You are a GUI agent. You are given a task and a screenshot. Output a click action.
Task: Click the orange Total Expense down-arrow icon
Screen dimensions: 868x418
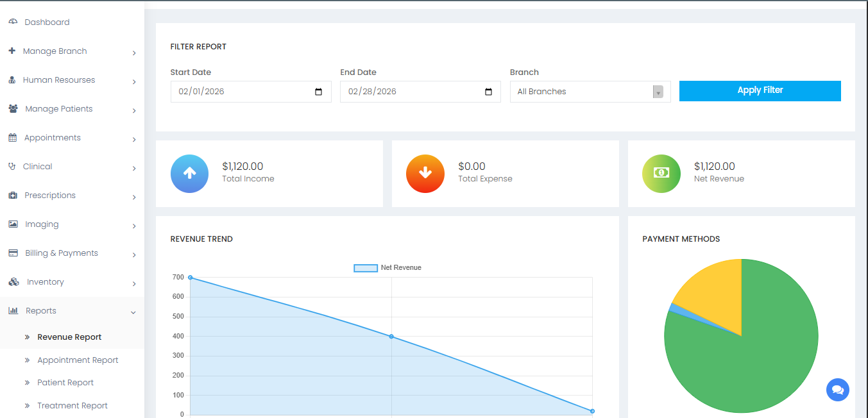click(425, 174)
